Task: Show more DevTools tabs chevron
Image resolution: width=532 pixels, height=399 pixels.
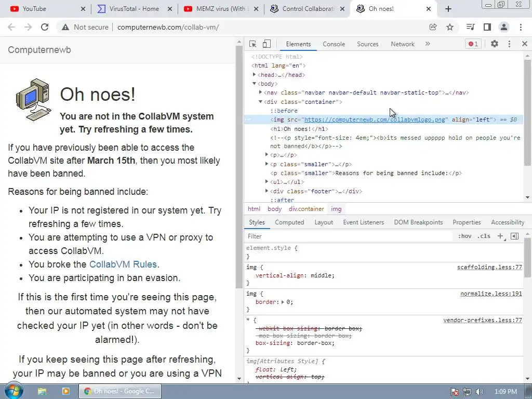Action: coord(428,44)
